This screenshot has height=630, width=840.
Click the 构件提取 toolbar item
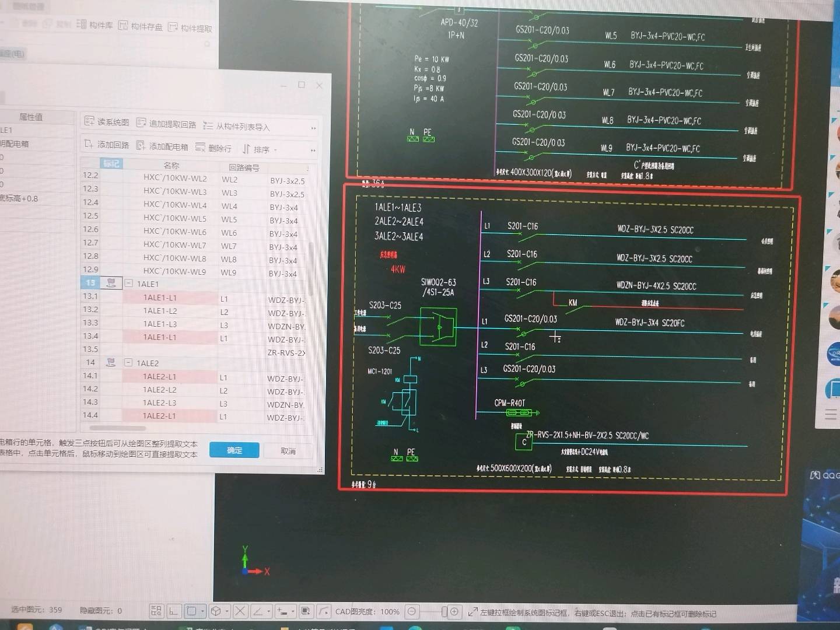tap(190, 27)
